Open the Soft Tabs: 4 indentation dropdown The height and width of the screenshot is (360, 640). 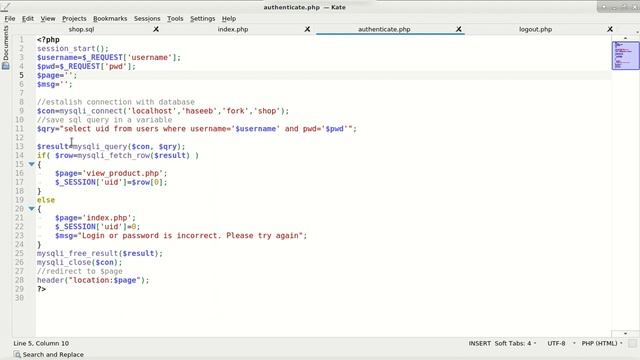[516, 343]
